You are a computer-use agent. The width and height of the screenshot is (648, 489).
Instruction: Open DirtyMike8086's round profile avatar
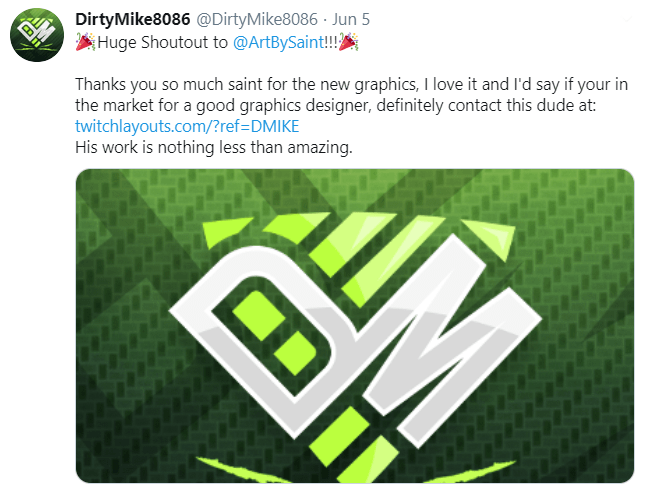pyautogui.click(x=37, y=35)
